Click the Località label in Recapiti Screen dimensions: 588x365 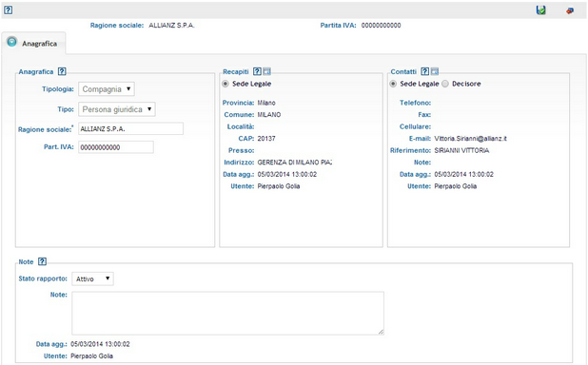click(241, 126)
